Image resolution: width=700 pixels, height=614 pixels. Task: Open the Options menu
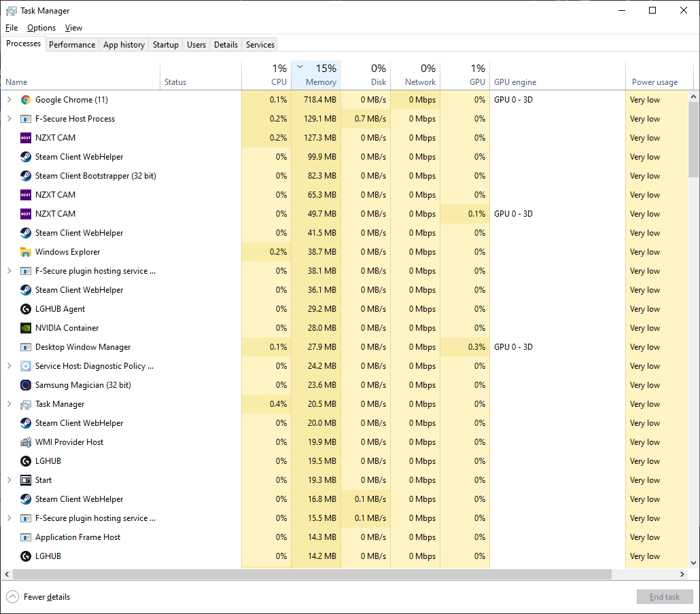tap(41, 28)
